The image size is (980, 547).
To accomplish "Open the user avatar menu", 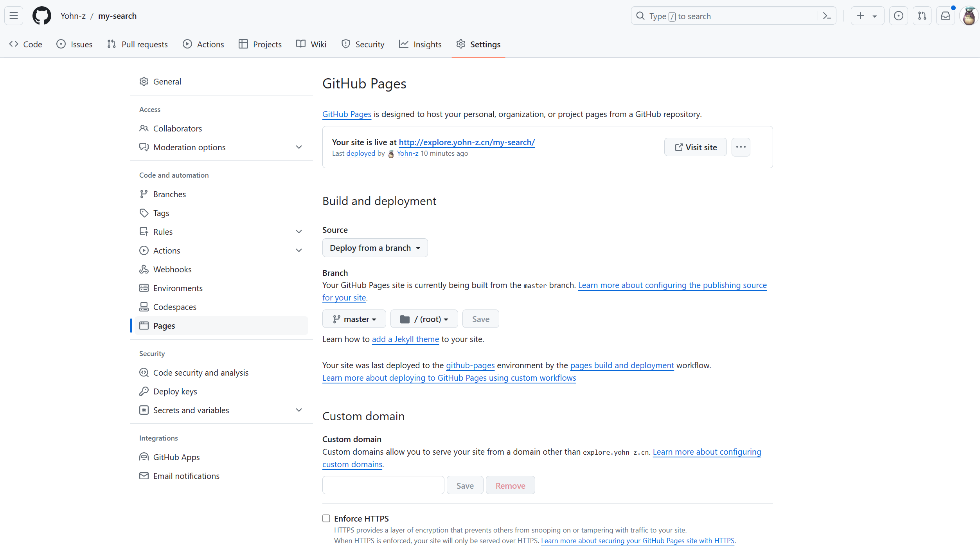I will point(969,16).
